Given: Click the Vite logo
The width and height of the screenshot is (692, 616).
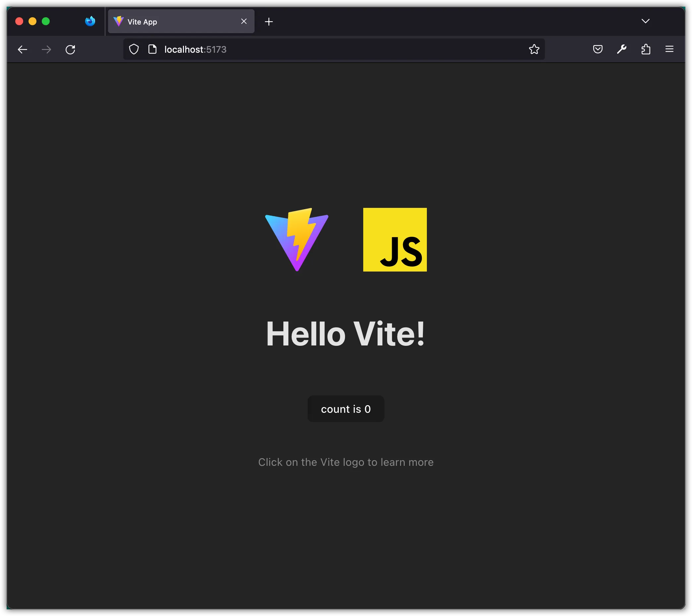Looking at the screenshot, I should pos(297,240).
